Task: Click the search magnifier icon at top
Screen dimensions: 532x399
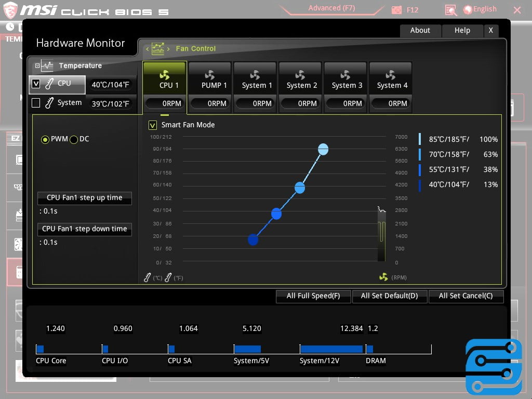Action: 451,10
